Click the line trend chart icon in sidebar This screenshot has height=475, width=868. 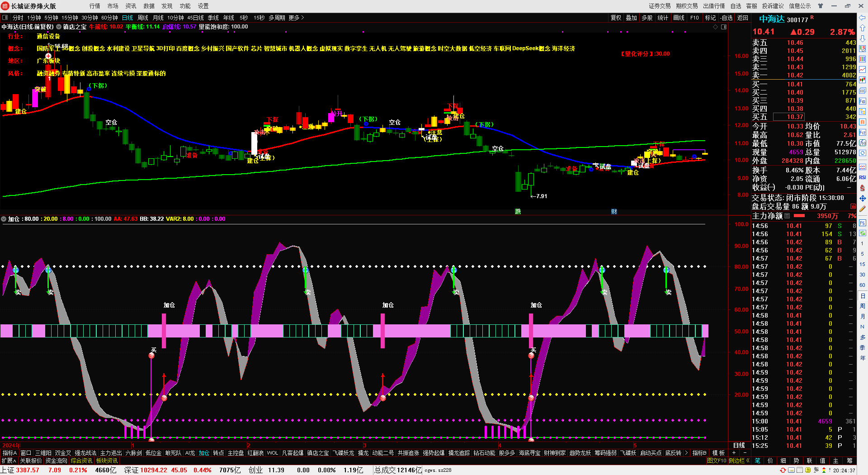(x=863, y=70)
